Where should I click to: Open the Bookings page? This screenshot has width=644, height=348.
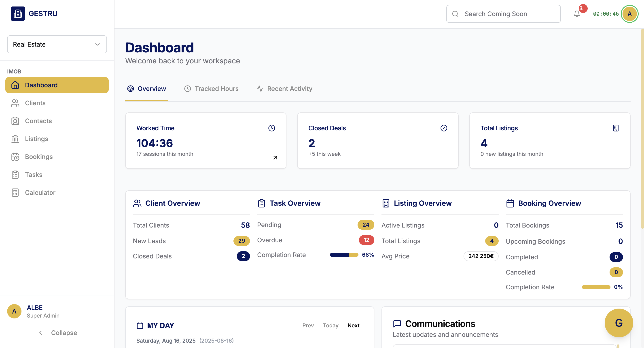click(x=38, y=157)
